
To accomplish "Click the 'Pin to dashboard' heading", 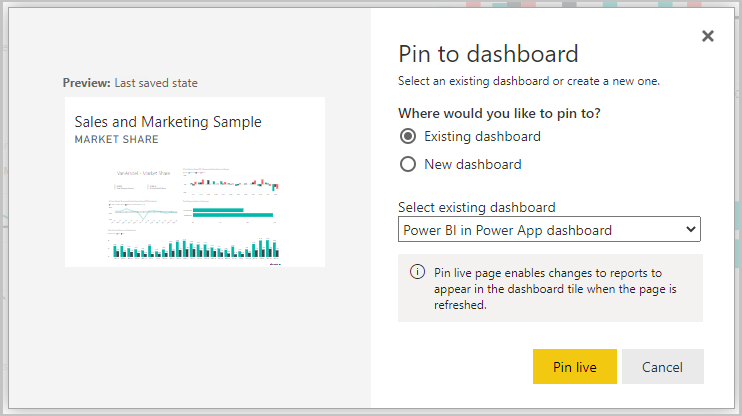I will [x=488, y=53].
